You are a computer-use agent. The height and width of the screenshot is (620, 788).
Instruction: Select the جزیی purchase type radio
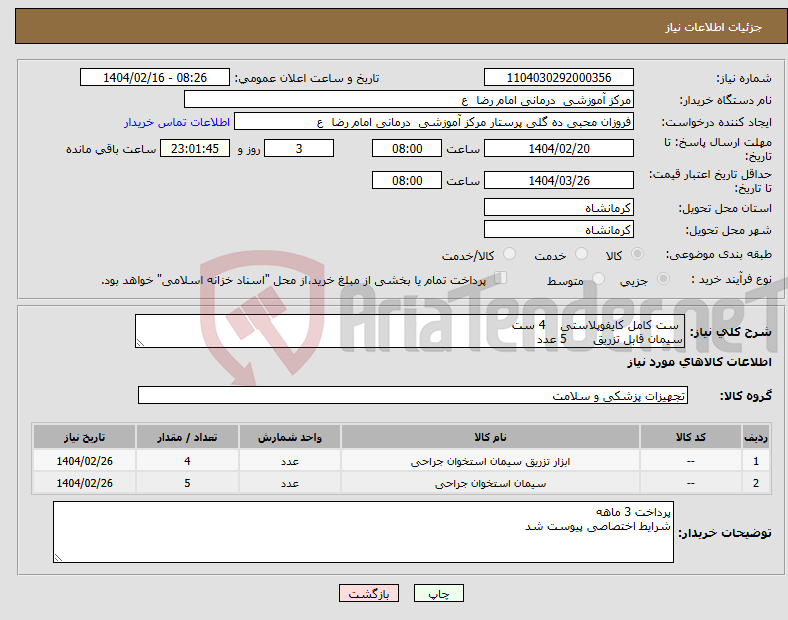tap(663, 278)
